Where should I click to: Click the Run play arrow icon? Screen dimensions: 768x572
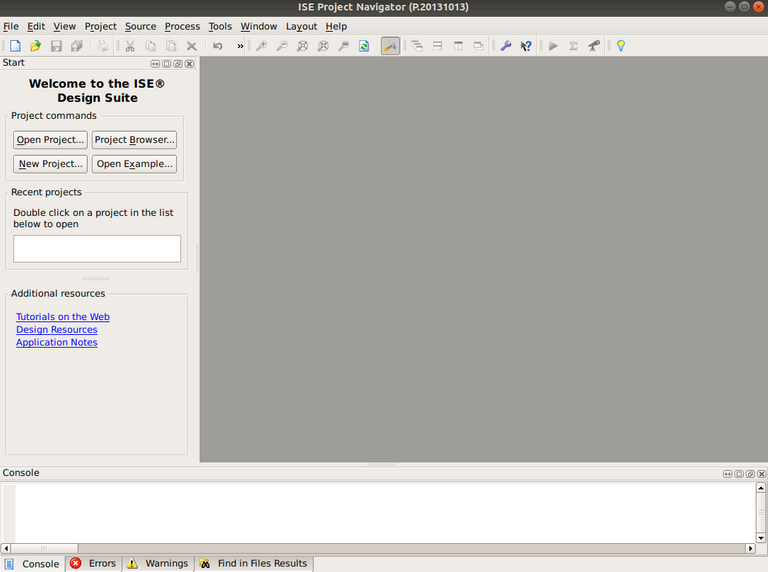(x=553, y=46)
